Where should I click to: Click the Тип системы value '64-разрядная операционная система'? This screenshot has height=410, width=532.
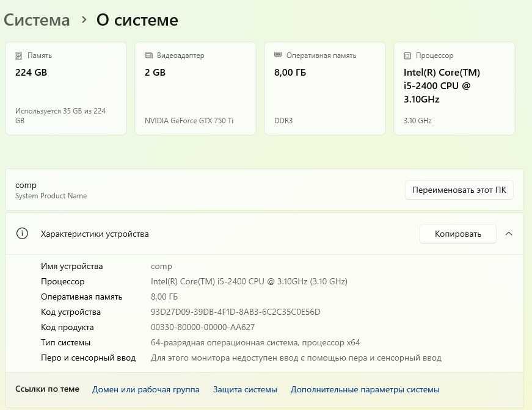click(x=225, y=342)
